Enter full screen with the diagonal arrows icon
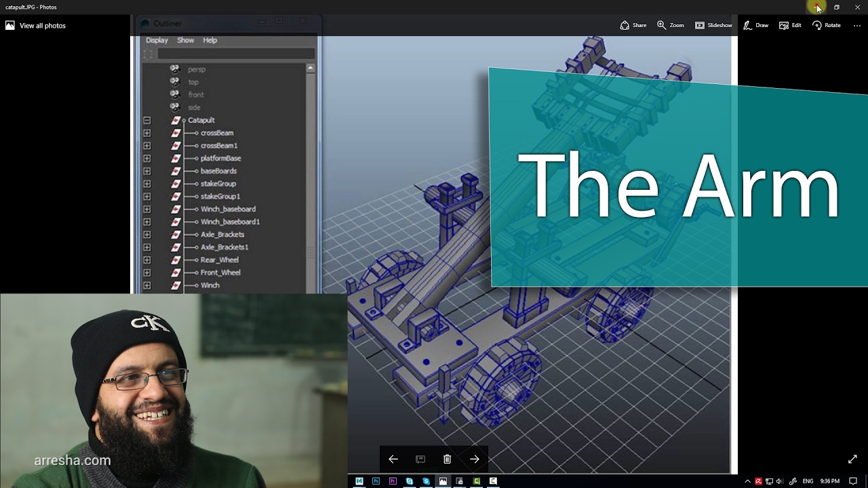 [x=852, y=459]
